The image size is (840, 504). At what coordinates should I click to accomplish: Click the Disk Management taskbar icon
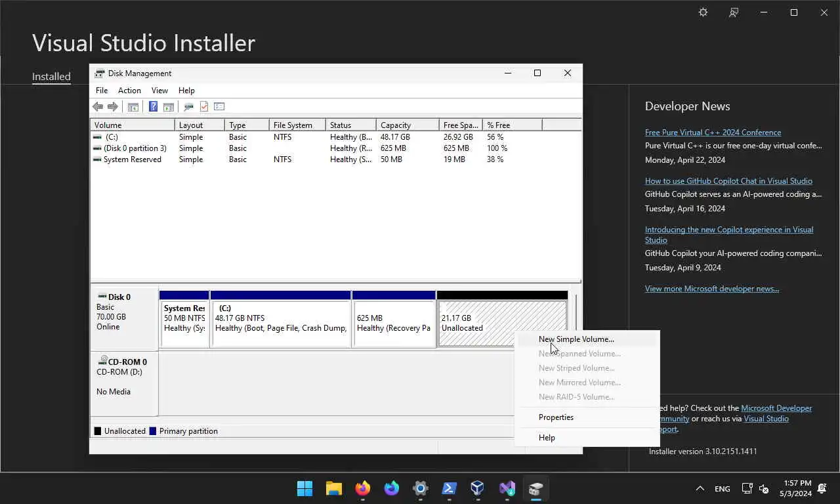tap(536, 488)
